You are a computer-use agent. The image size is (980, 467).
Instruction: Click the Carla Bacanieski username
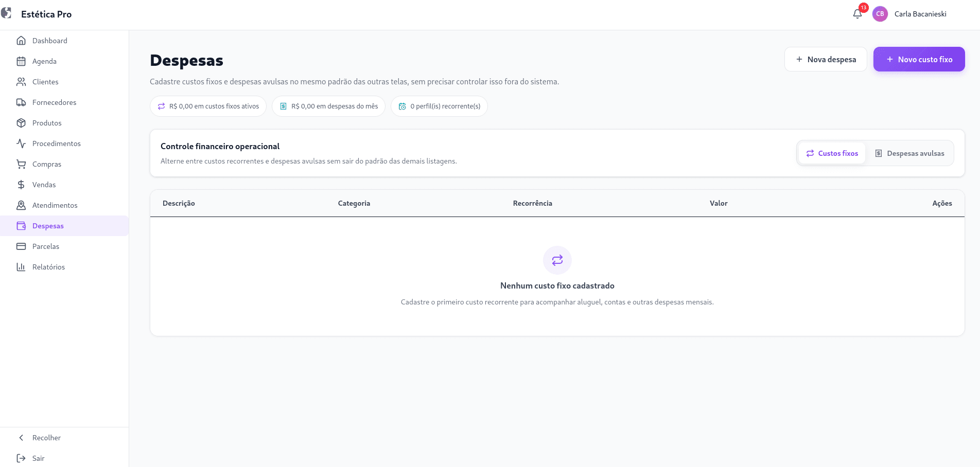[920, 14]
